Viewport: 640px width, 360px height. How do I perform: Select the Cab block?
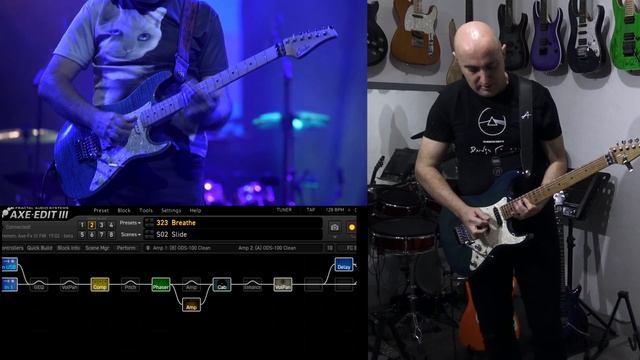pyautogui.click(x=222, y=284)
